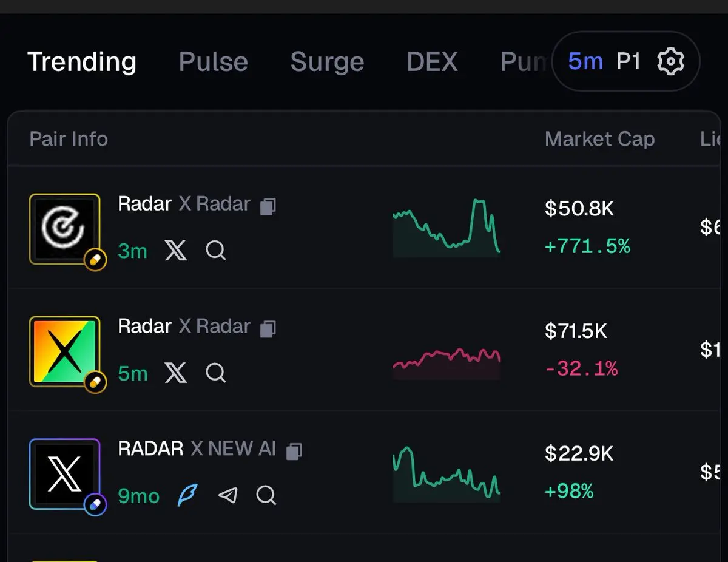The height and width of the screenshot is (562, 728).
Task: Open the orange X token thumbnail
Action: [x=65, y=351]
